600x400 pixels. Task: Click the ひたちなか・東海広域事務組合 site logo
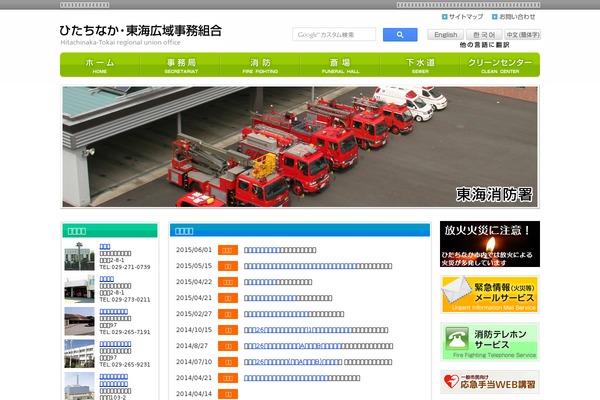(140, 34)
